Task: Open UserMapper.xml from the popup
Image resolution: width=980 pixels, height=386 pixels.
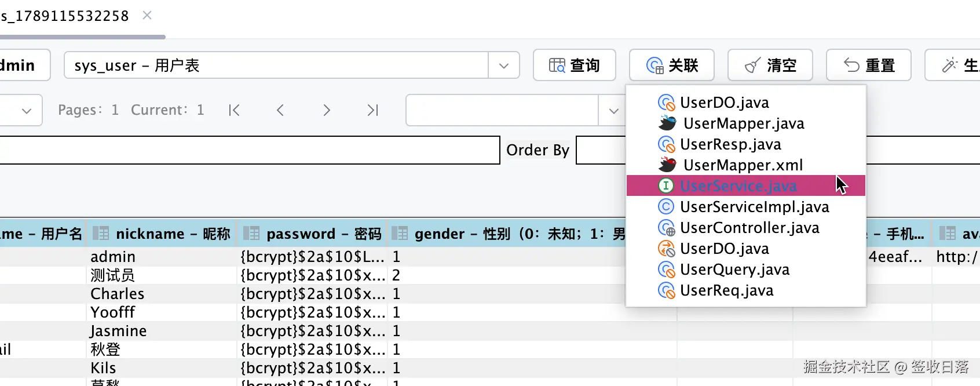Action: 746,165
